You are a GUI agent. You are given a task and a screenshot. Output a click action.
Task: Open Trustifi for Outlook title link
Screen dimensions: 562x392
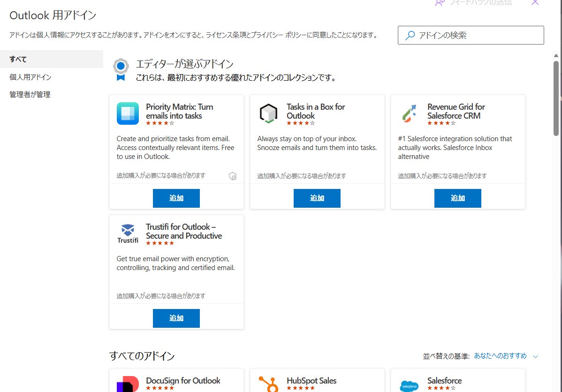[x=184, y=231]
